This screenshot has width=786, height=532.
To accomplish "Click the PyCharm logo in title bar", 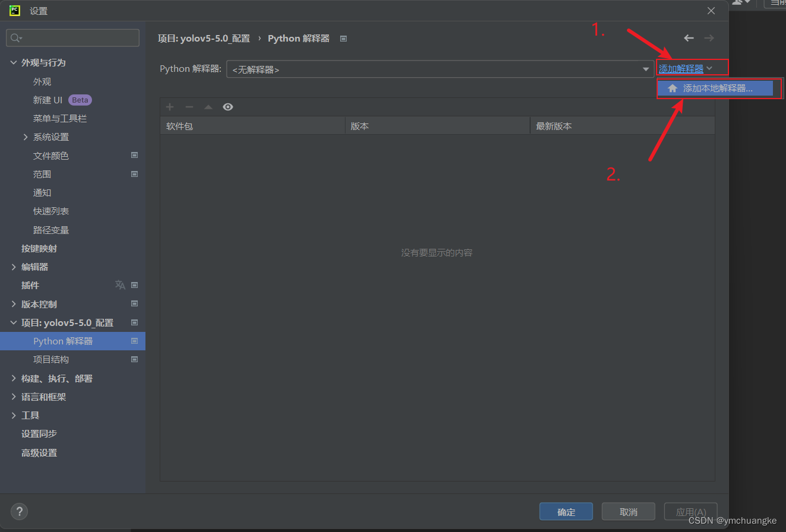I will pos(15,11).
